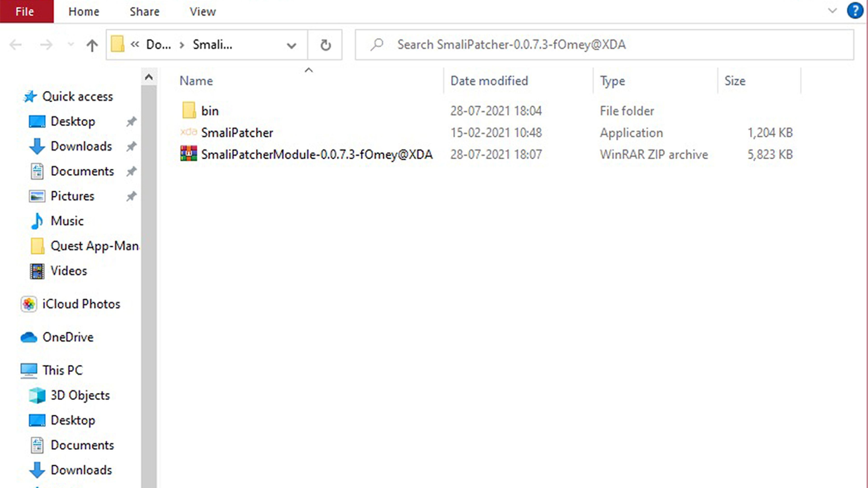Click date 15-02-2021 10:48

tap(496, 133)
